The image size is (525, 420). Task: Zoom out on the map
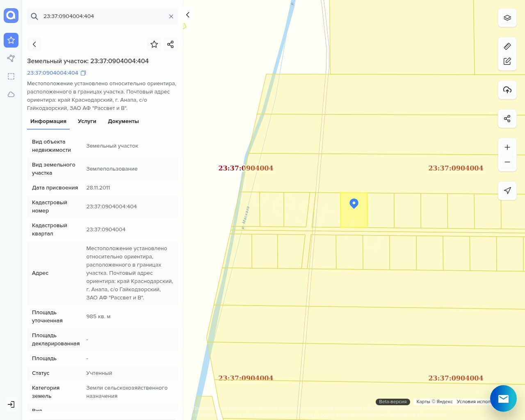507,162
